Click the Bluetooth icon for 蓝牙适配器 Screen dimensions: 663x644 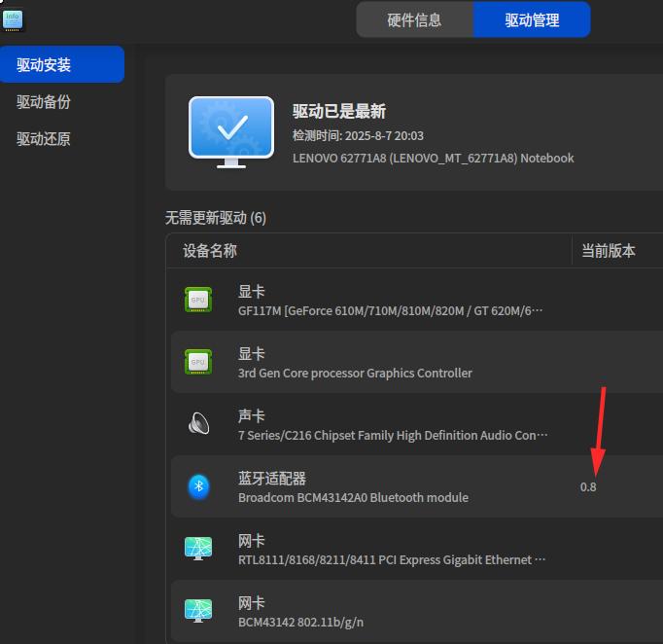pyautogui.click(x=198, y=486)
